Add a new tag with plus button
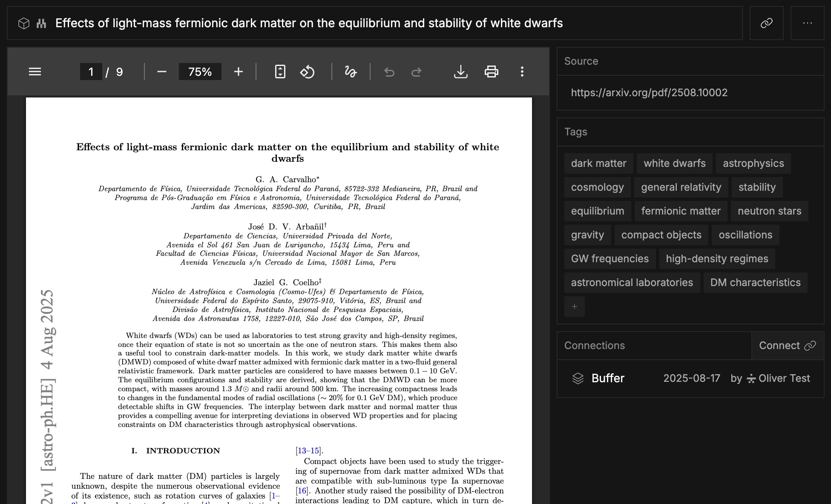Image resolution: width=831 pixels, height=504 pixels. (x=574, y=306)
